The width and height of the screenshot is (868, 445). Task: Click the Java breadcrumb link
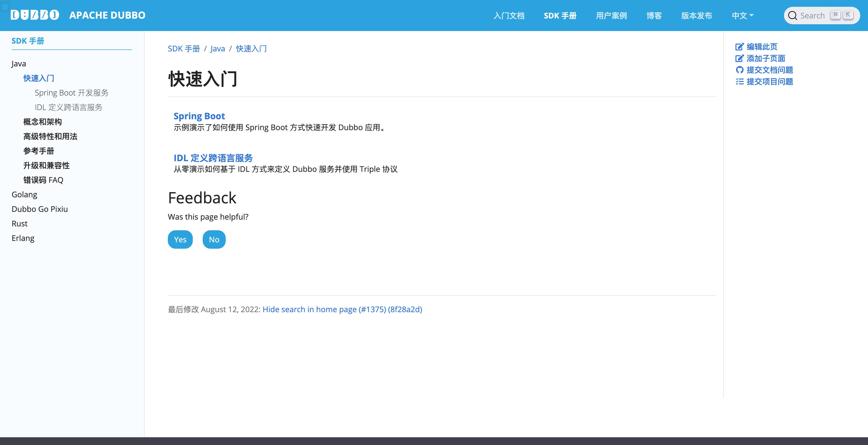217,49
